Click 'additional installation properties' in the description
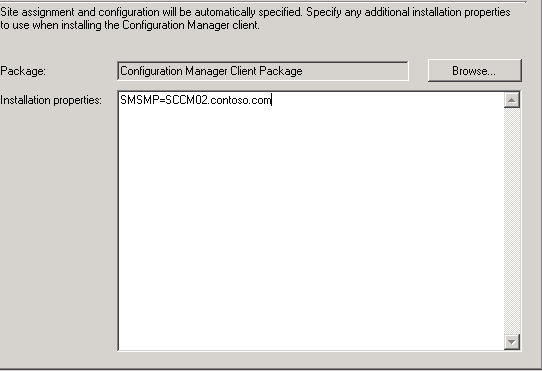Image resolution: width=542 pixels, height=371 pixels. point(437,12)
